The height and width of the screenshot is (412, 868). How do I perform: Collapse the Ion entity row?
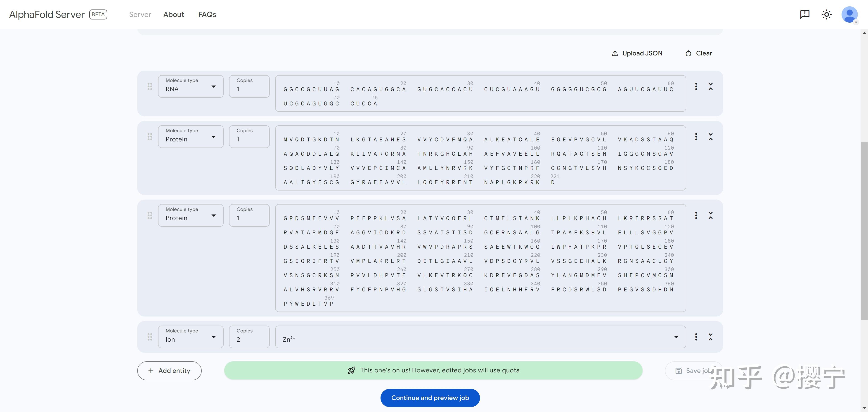point(710,337)
